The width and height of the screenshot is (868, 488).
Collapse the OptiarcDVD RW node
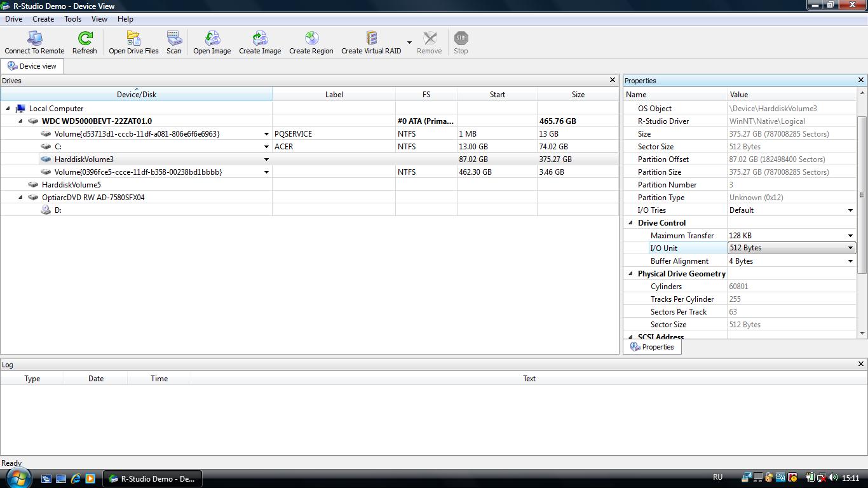click(x=20, y=198)
